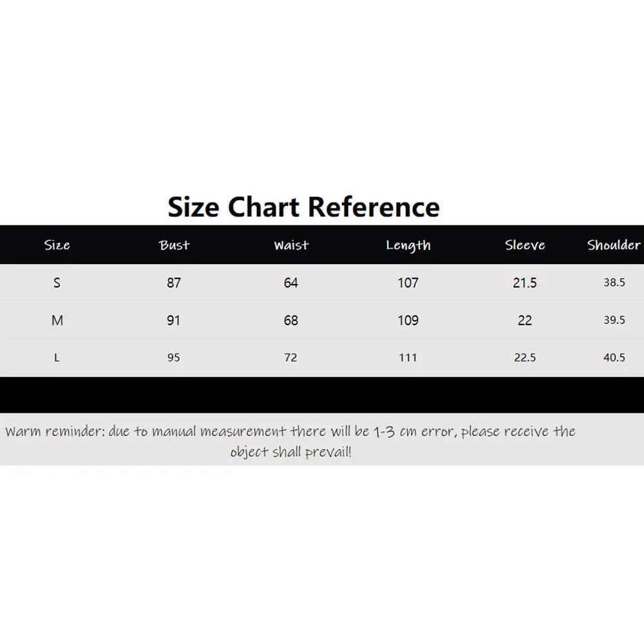Click shoulder value 40.5 in L row
Image resolution: width=644 pixels, height=644 pixels.
pyautogui.click(x=614, y=357)
